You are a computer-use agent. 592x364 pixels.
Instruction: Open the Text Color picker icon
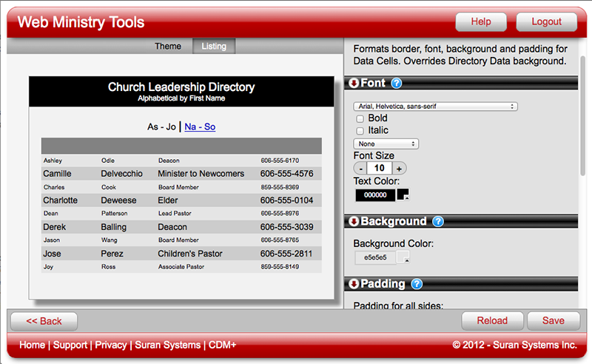[x=403, y=195]
